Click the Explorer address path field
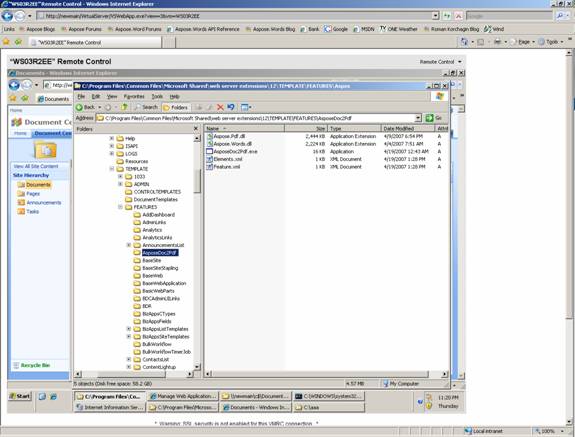 (x=256, y=118)
